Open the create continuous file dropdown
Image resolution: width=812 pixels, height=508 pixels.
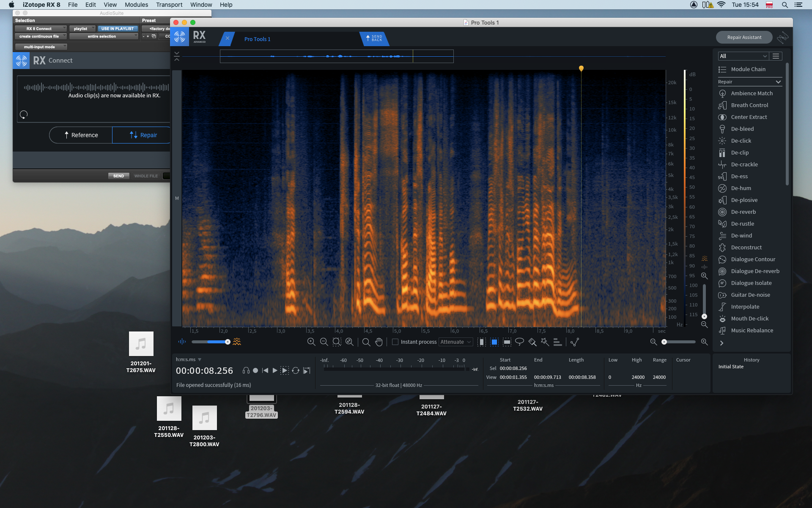[41, 36]
